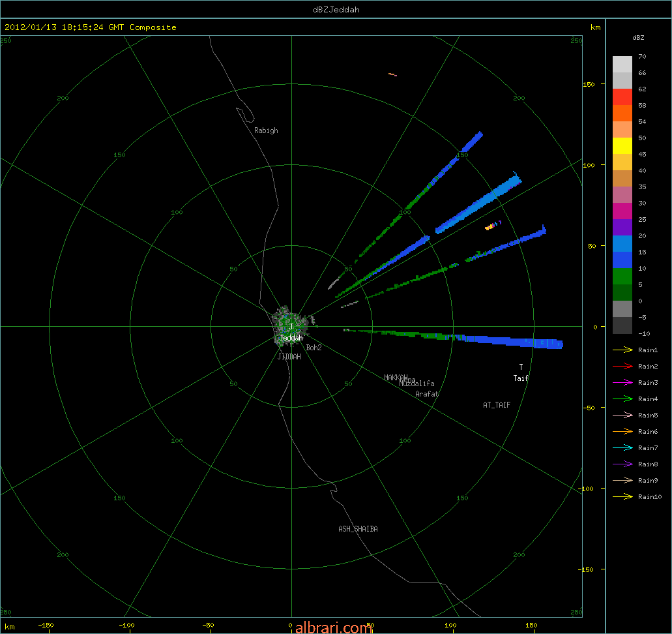Click the dBZ scale value 70
672x634 pixels.
click(642, 56)
